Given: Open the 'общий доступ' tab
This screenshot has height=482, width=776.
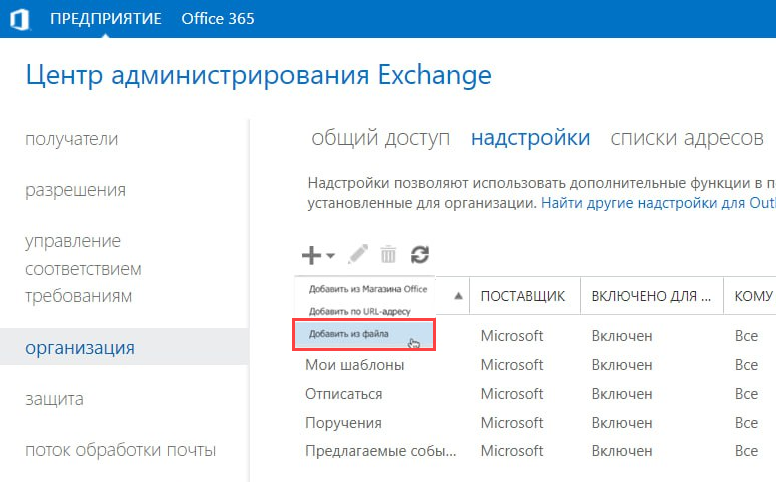Looking at the screenshot, I should [380, 138].
